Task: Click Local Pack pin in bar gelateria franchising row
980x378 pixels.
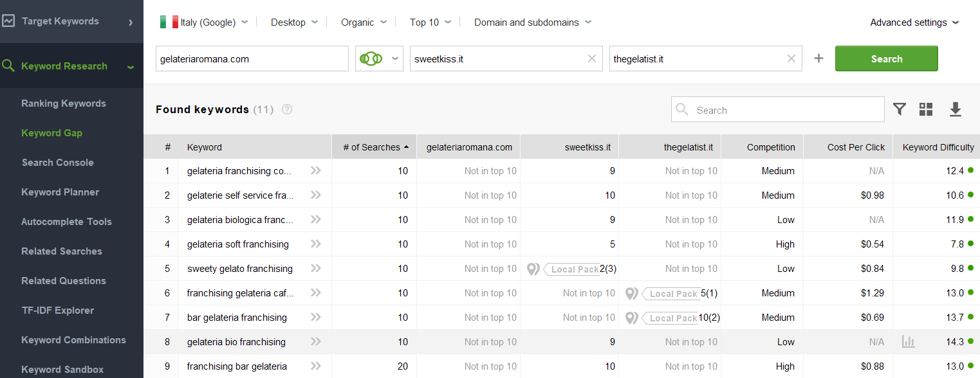Action: (632, 318)
